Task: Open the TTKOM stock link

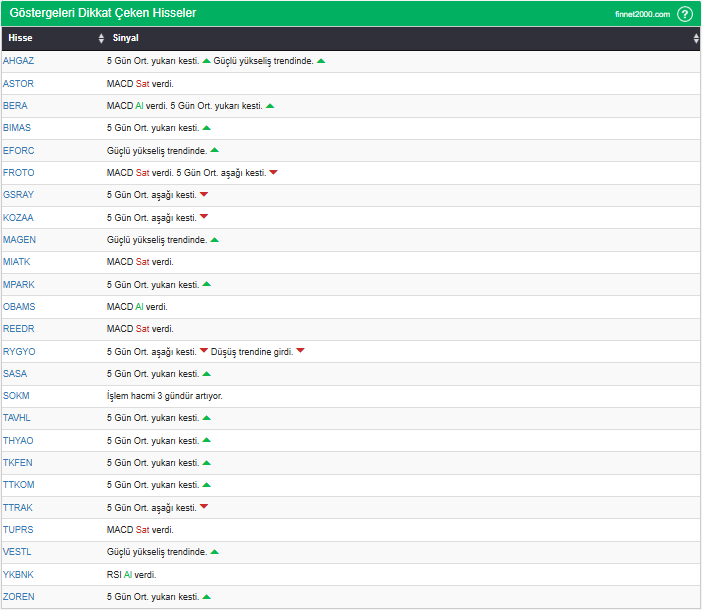Action: [x=18, y=485]
